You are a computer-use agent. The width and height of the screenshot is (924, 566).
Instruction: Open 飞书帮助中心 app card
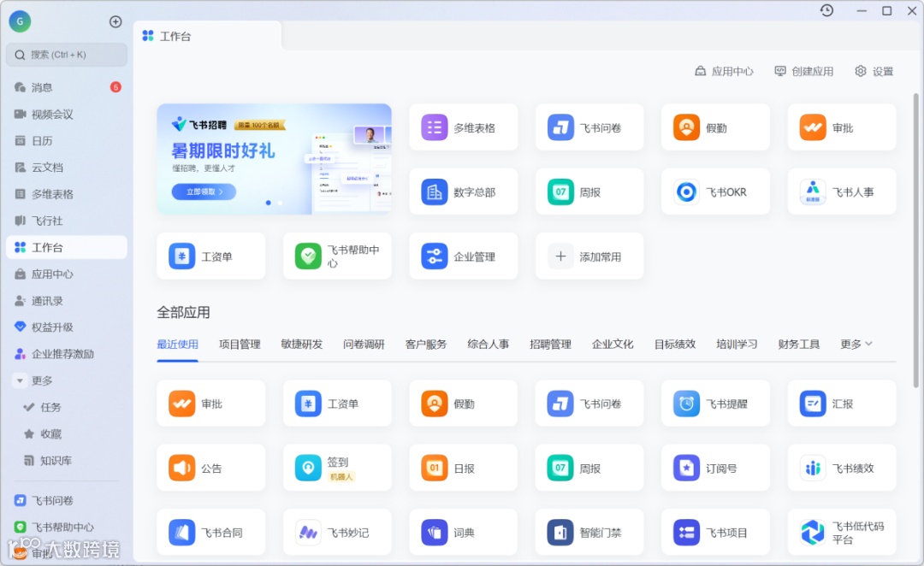tap(337, 256)
